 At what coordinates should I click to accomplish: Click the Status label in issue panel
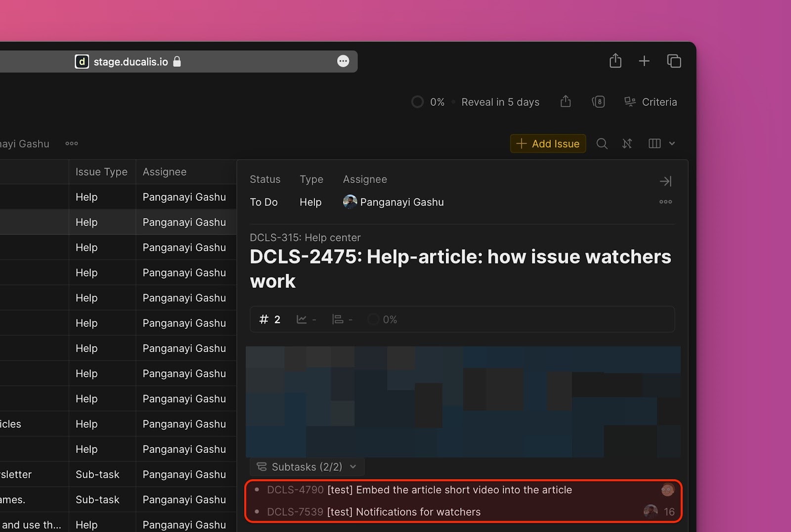click(x=265, y=179)
